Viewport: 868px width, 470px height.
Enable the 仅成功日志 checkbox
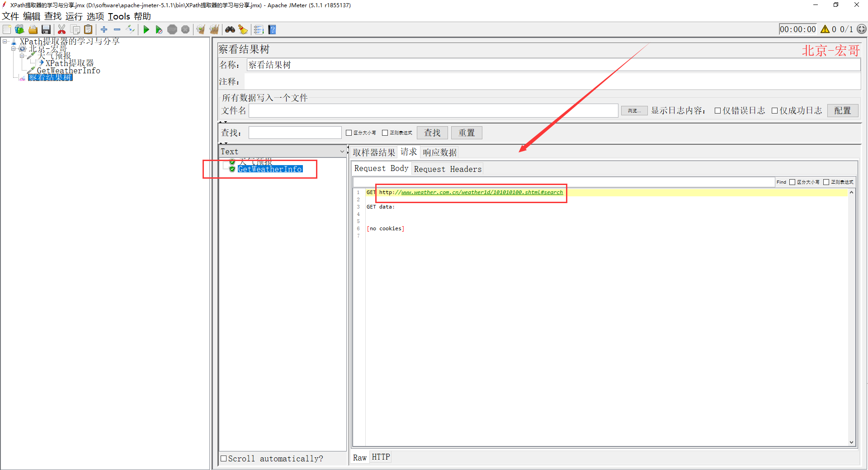(x=775, y=110)
